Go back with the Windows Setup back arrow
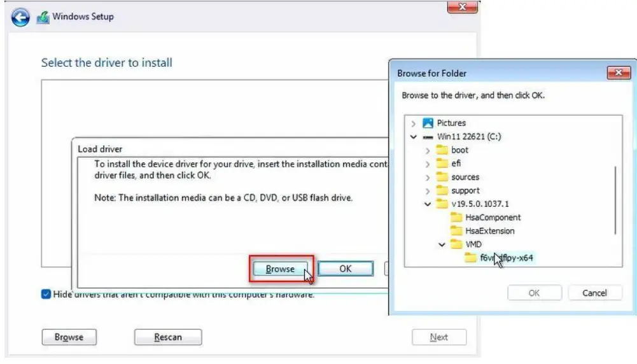This screenshot has height=364, width=637. [x=20, y=17]
